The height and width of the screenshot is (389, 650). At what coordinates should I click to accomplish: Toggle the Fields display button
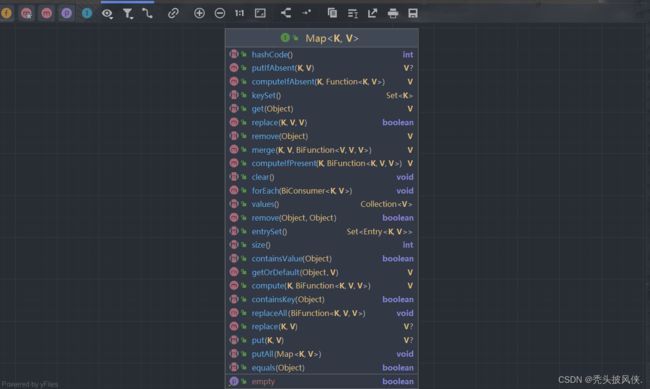[6, 13]
